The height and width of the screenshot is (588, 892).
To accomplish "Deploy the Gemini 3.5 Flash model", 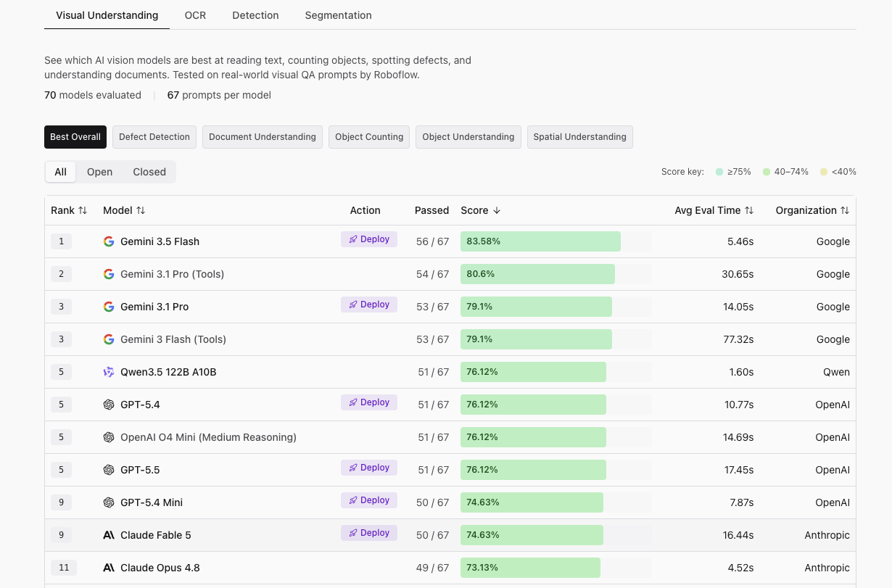I will point(369,239).
